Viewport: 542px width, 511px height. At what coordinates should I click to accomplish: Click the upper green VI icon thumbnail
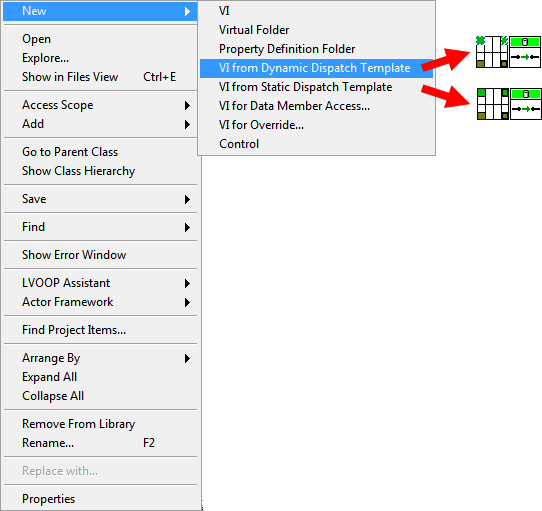[525, 52]
